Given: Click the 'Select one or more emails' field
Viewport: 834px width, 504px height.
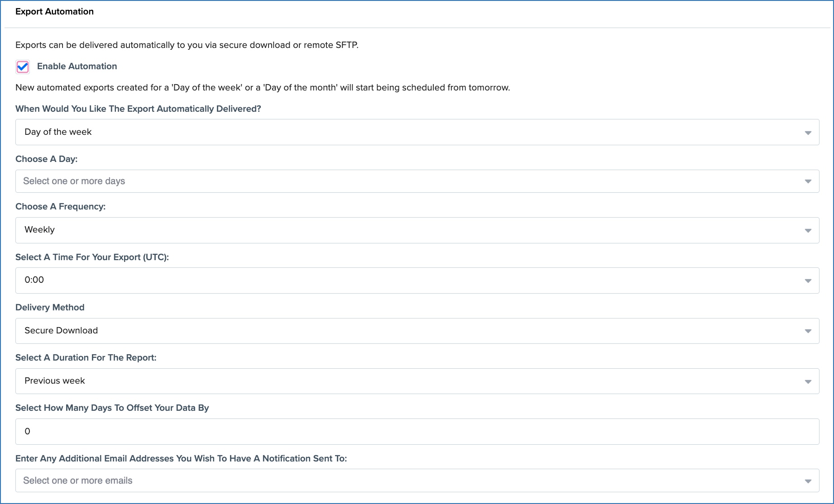Looking at the screenshot, I should [x=407, y=480].
